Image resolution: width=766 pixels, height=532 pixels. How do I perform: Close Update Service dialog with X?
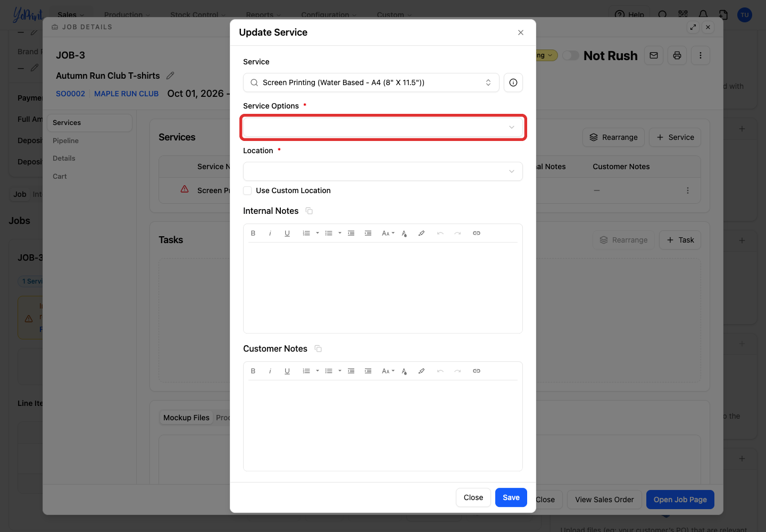pos(521,32)
